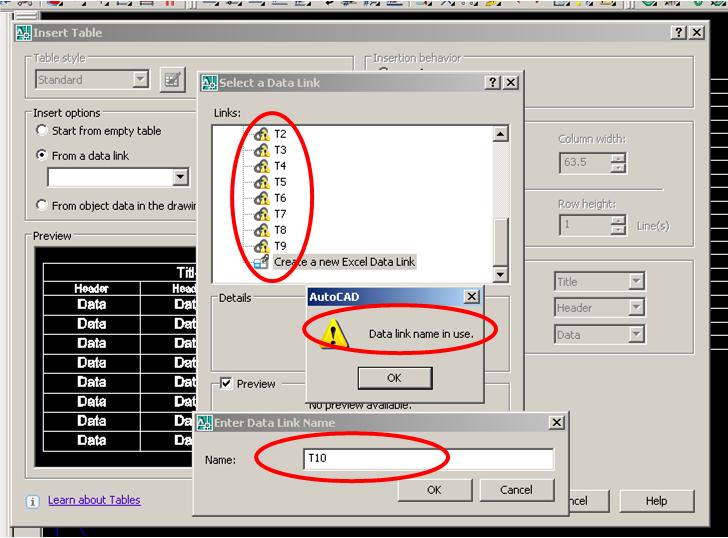
Task: Open the Learn about Tables link
Action: coord(94,500)
